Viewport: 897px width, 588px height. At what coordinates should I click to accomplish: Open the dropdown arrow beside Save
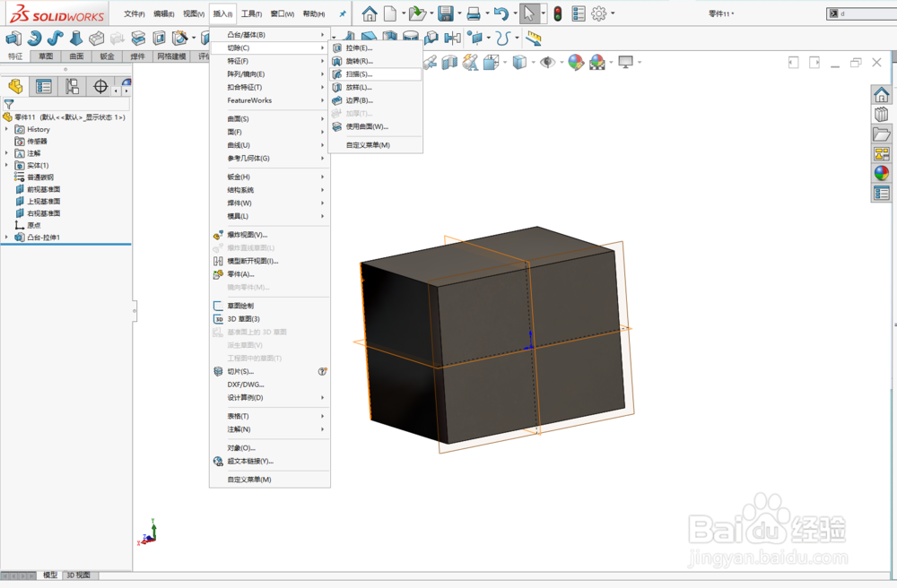pyautogui.click(x=459, y=13)
